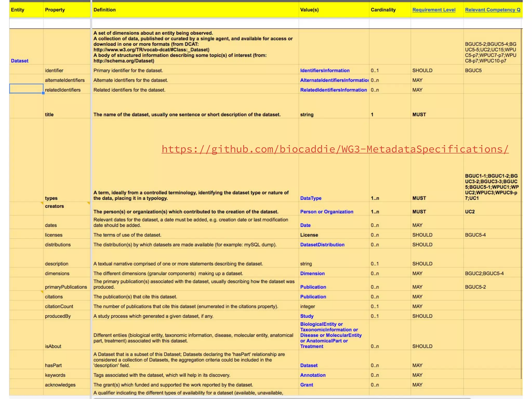Screen dimensions: 532x399
Task: Open the Relevant Competency Q header link
Action: 493,10
